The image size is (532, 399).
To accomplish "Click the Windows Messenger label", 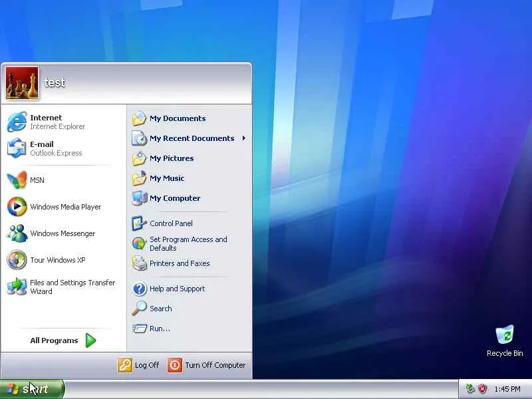I will point(63,233).
